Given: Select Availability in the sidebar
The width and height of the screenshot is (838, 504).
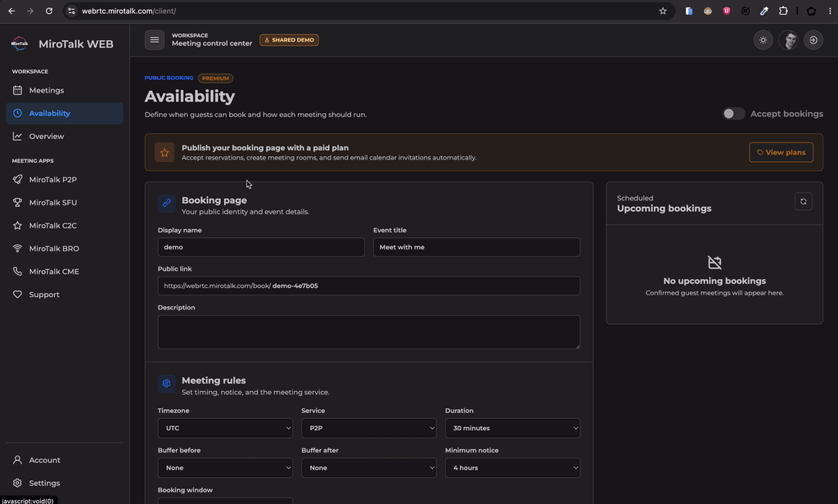Looking at the screenshot, I should point(64,113).
